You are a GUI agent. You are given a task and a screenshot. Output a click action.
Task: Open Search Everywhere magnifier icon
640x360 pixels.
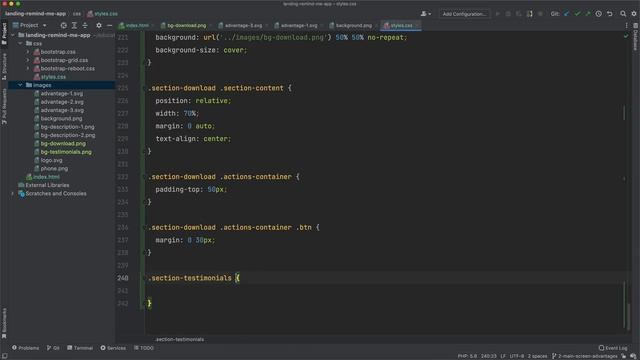[623, 14]
